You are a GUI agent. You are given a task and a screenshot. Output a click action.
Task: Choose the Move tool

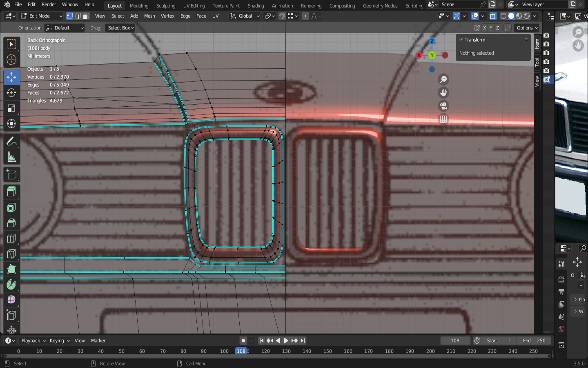point(11,77)
